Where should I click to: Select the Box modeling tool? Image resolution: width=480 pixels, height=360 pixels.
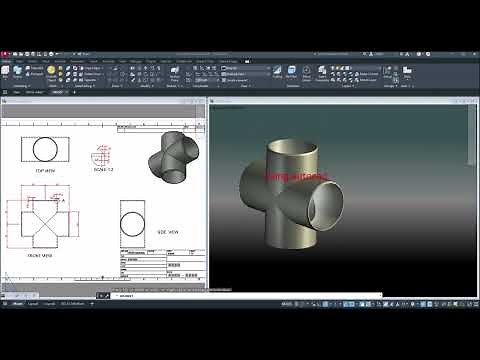[x=5, y=72]
